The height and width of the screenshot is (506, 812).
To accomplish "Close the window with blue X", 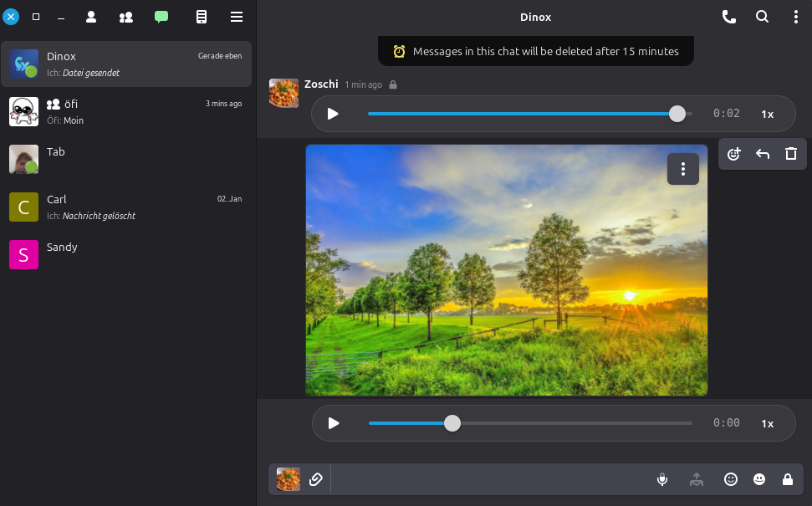I will 11,17.
